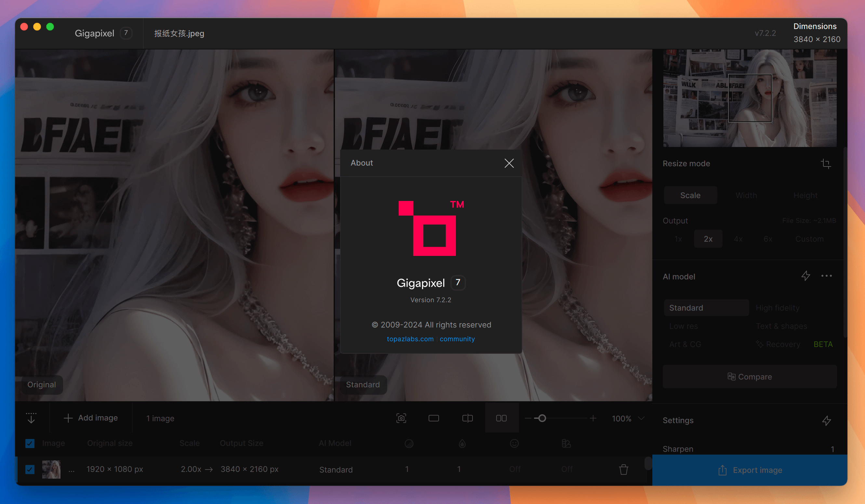
Task: Click the v7.2.2 version text
Action: [765, 33]
